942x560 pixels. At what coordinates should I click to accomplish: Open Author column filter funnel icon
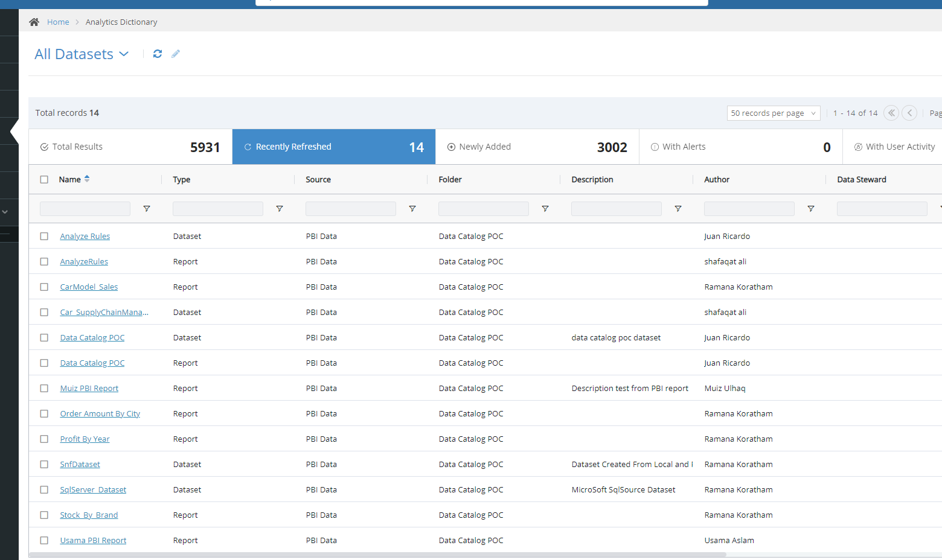[x=811, y=209]
